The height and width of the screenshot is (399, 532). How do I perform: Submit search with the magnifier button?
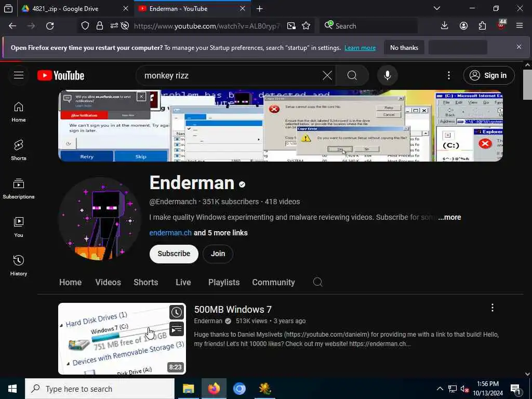352,75
